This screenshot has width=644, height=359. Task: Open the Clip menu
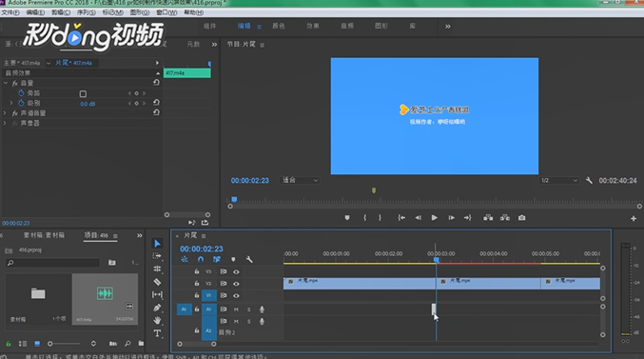click(x=61, y=12)
